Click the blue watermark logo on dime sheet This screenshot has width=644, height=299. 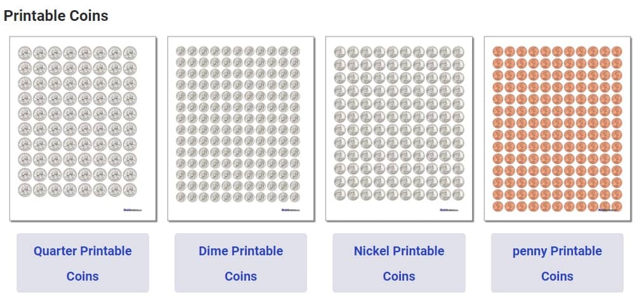(288, 210)
